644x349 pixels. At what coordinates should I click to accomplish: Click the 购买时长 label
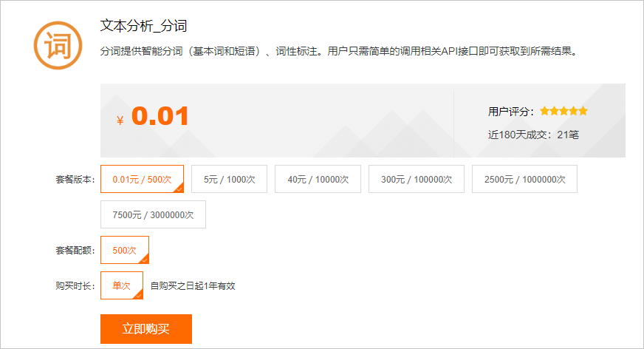click(x=75, y=285)
